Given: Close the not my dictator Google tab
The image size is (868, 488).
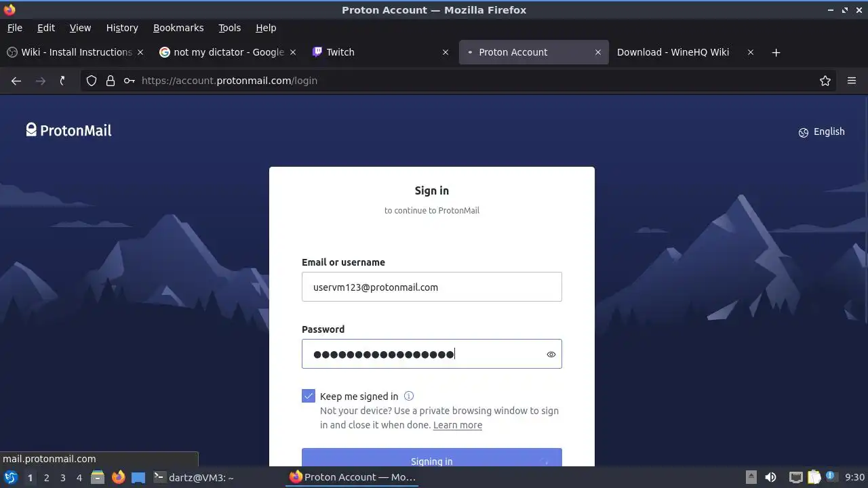Looking at the screenshot, I should click(293, 52).
